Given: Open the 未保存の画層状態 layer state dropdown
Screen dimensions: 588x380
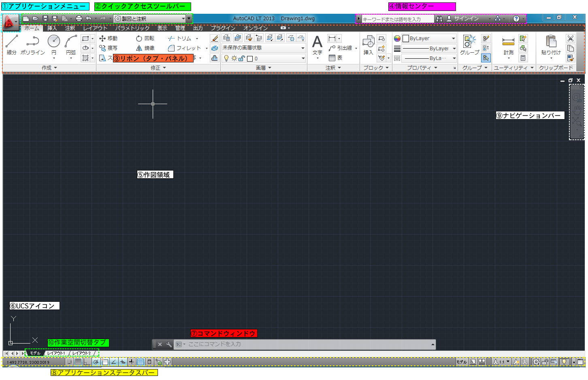Looking at the screenshot, I should pos(264,48).
